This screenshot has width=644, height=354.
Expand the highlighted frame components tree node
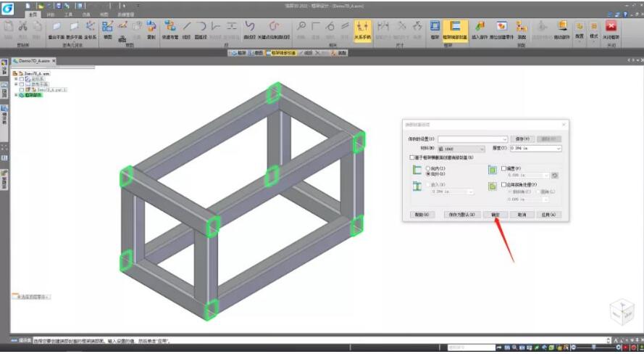coord(16,95)
